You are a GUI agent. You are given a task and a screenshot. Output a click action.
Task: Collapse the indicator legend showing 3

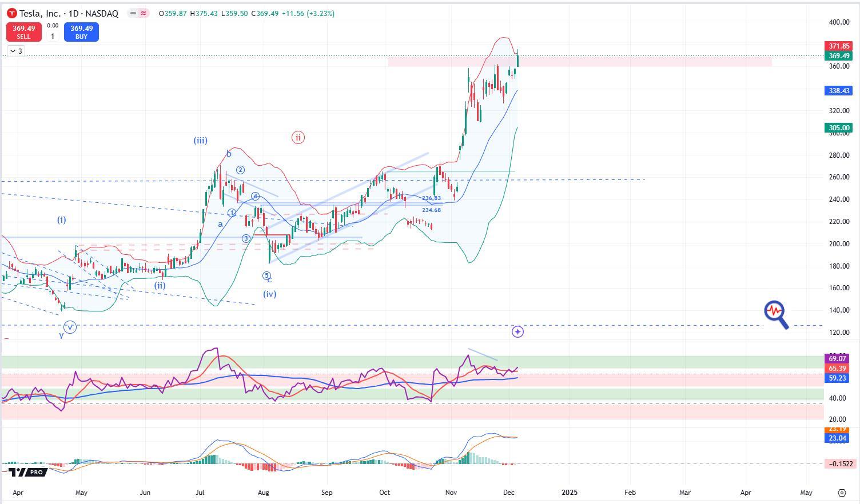pos(16,51)
